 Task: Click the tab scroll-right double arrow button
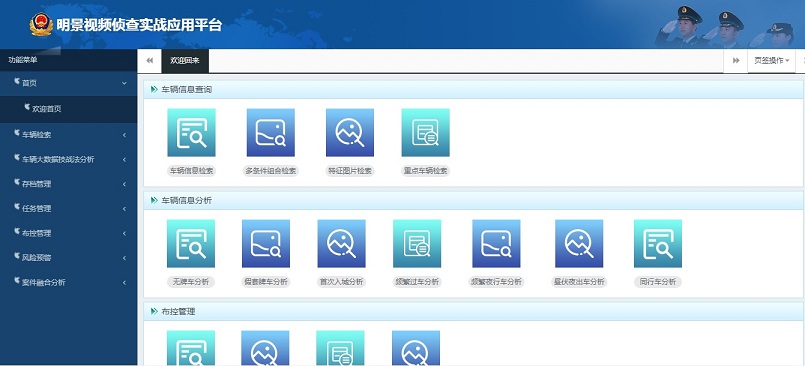point(736,61)
